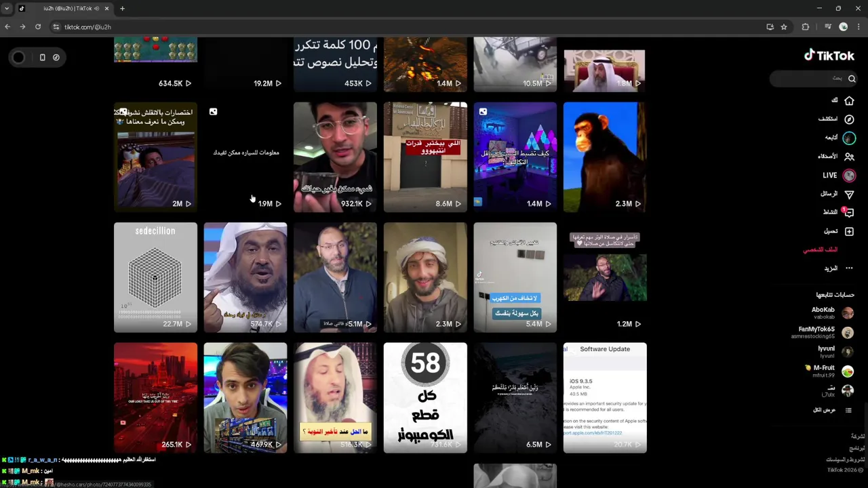
Task: Open the More three-dots icon
Action: point(849,268)
